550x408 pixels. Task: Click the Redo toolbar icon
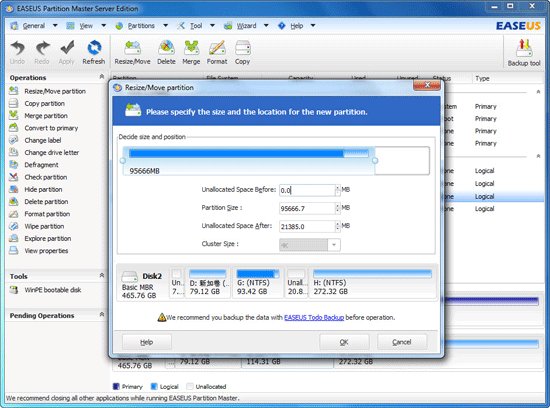click(x=42, y=48)
